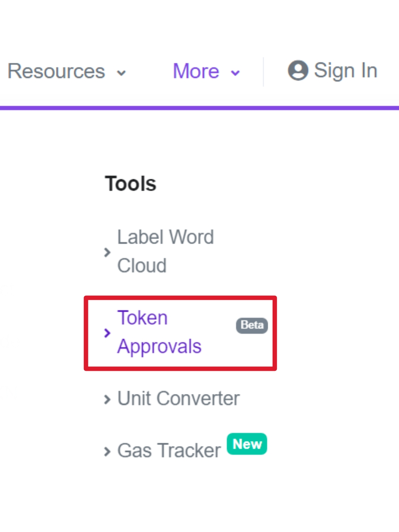399x532 pixels.
Task: Click the purple chevron beside Token Approvals
Action: 107,333
